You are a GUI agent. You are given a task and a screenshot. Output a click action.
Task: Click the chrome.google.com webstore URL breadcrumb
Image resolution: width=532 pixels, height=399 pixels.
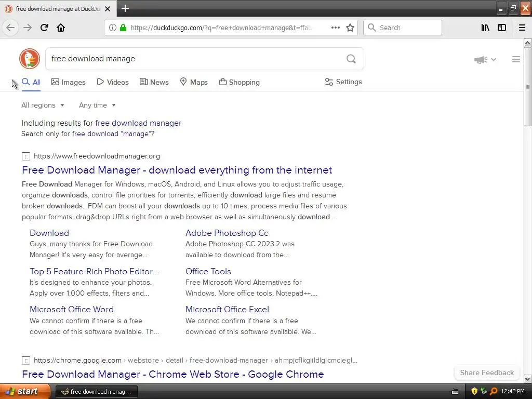point(195,361)
